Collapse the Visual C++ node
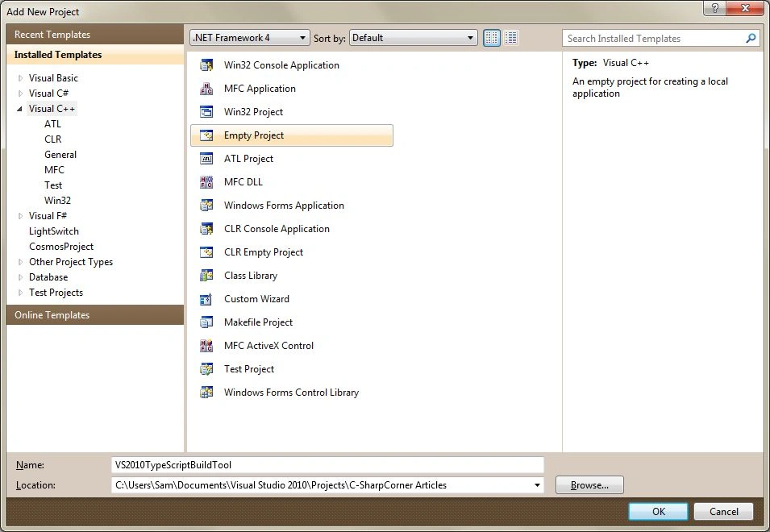This screenshot has height=532, width=770. (20, 109)
